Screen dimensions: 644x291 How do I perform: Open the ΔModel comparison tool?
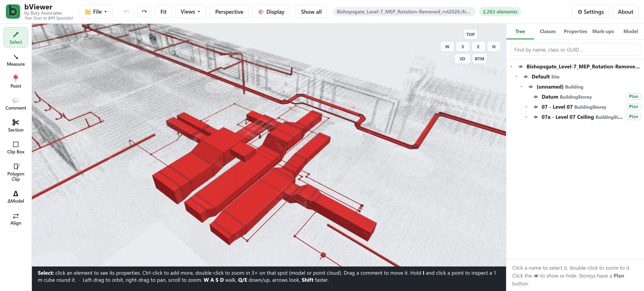tap(16, 197)
